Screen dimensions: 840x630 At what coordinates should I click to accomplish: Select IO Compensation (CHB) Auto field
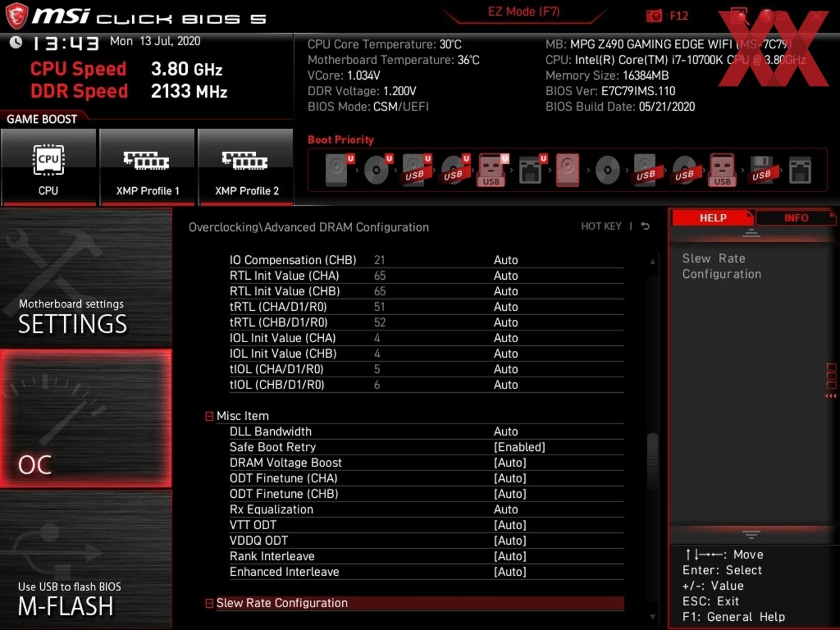[506, 260]
